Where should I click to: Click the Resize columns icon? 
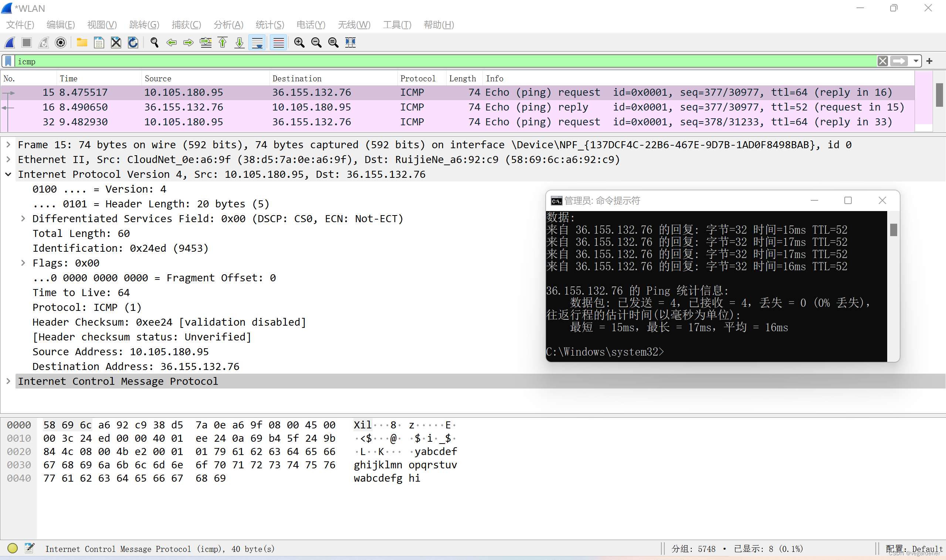350,42
